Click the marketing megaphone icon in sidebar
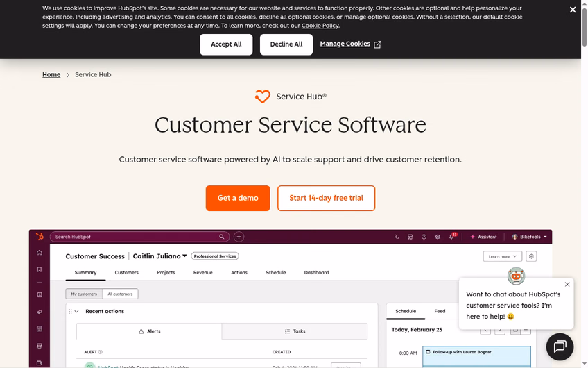Screen dimensions: 588x368 (x=40, y=312)
